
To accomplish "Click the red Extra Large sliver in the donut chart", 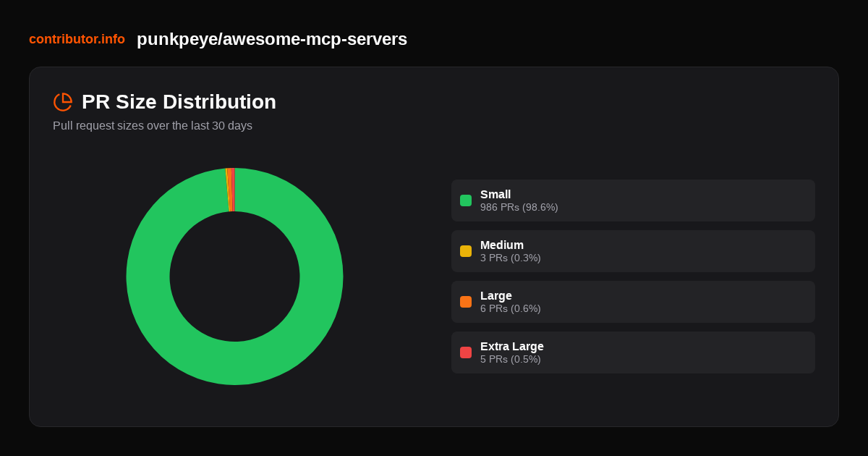I will point(233,190).
